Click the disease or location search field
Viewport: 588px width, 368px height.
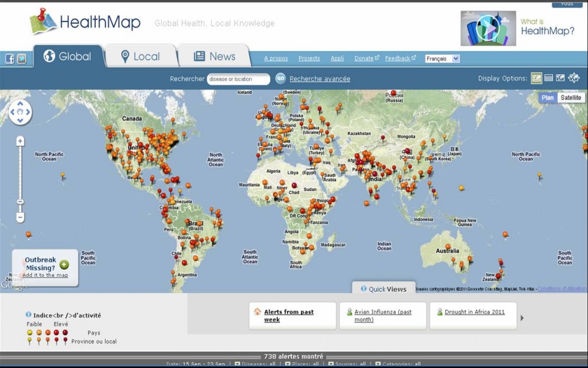tap(238, 79)
